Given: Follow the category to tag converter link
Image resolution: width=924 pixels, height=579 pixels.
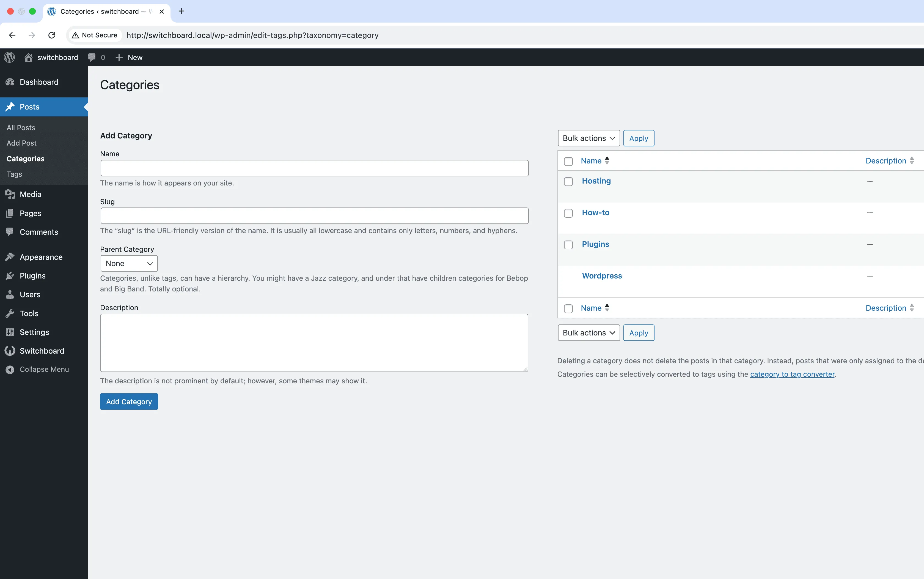Looking at the screenshot, I should pyautogui.click(x=792, y=374).
